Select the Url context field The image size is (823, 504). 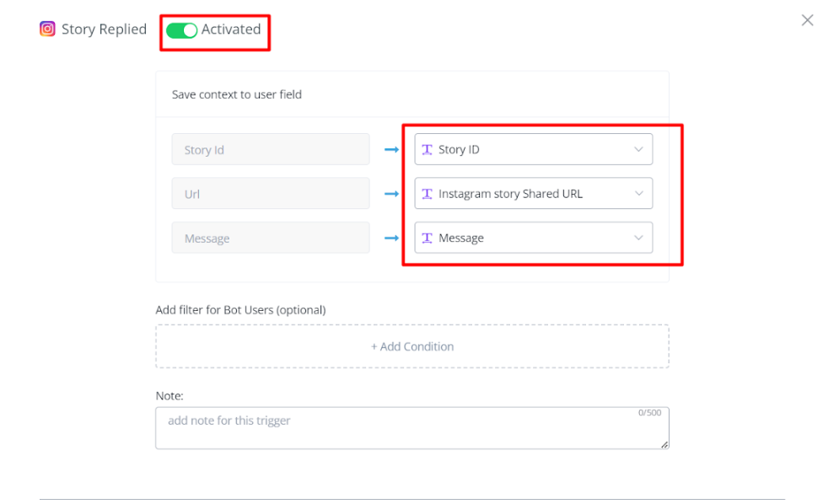(x=271, y=194)
